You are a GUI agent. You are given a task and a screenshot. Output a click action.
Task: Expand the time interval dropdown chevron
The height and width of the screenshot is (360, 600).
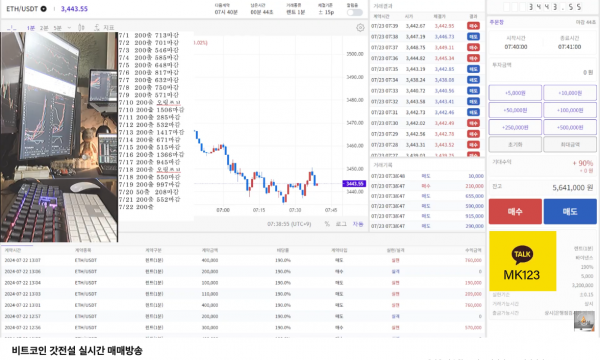pyautogui.click(x=69, y=28)
